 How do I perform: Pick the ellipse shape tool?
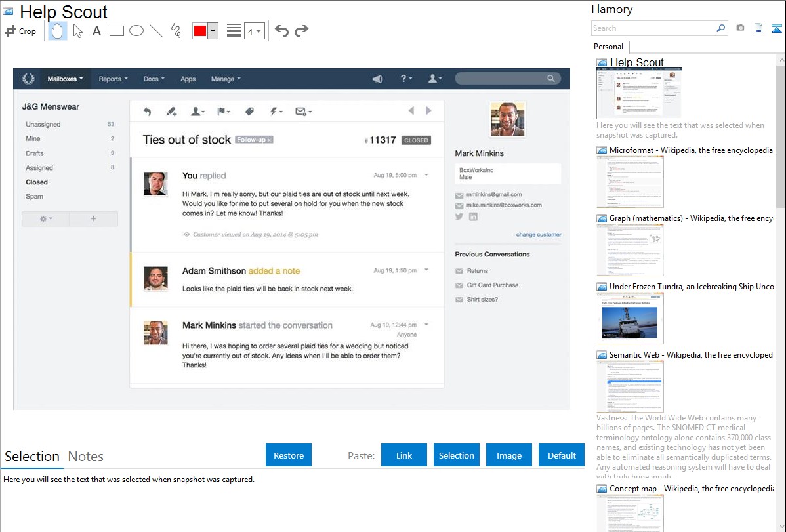(136, 31)
